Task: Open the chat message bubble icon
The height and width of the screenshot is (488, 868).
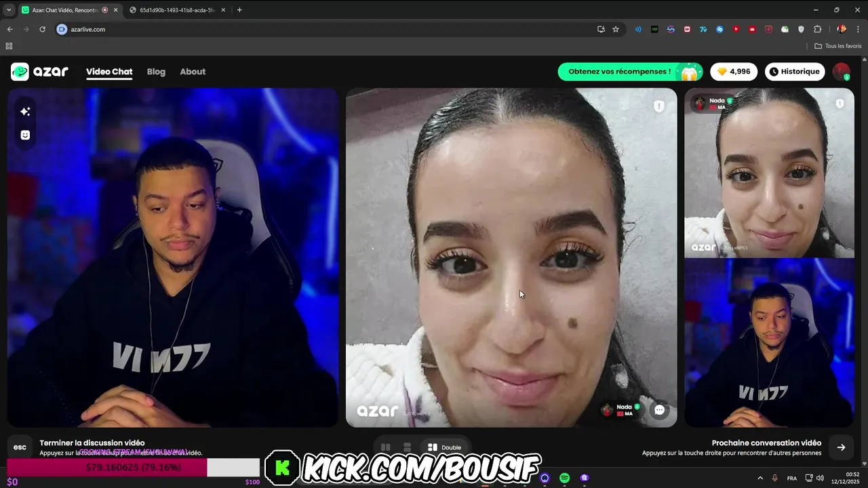Action: click(x=659, y=409)
